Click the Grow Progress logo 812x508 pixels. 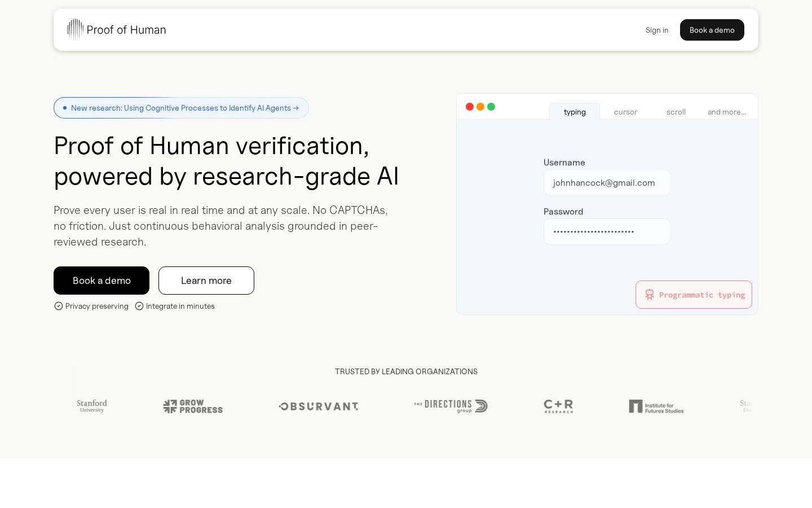[193, 406]
